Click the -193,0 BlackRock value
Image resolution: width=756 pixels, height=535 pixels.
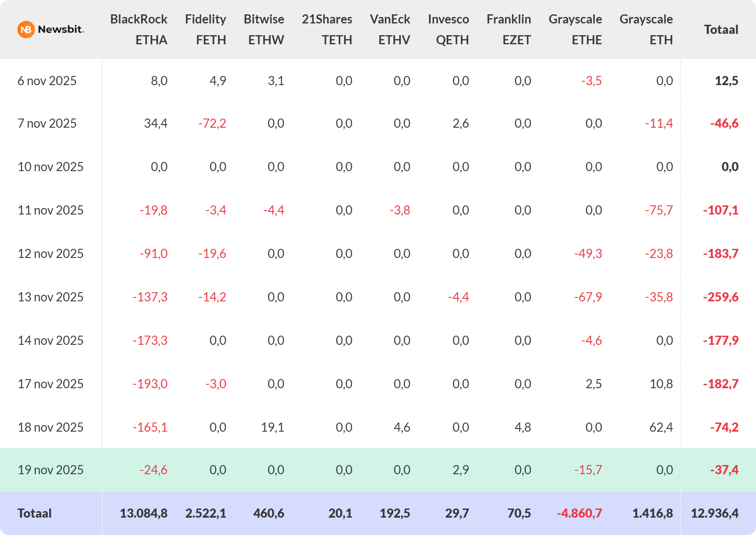pos(150,384)
